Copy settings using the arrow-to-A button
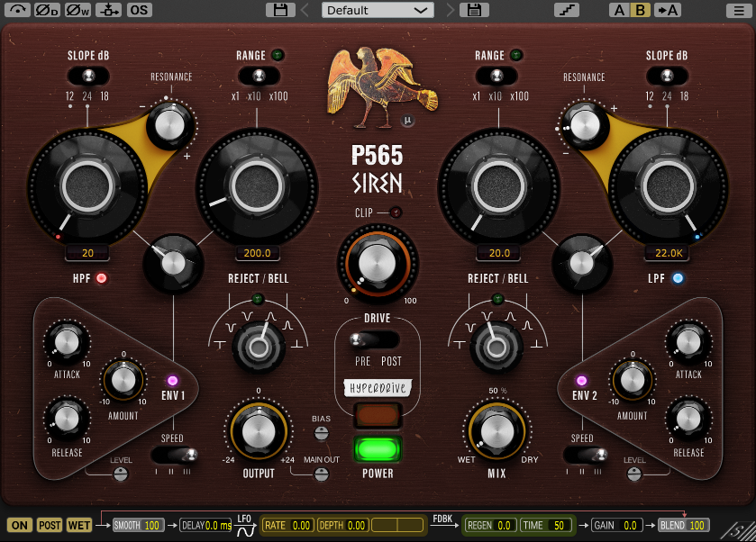The width and height of the screenshot is (756, 542). coord(668,10)
